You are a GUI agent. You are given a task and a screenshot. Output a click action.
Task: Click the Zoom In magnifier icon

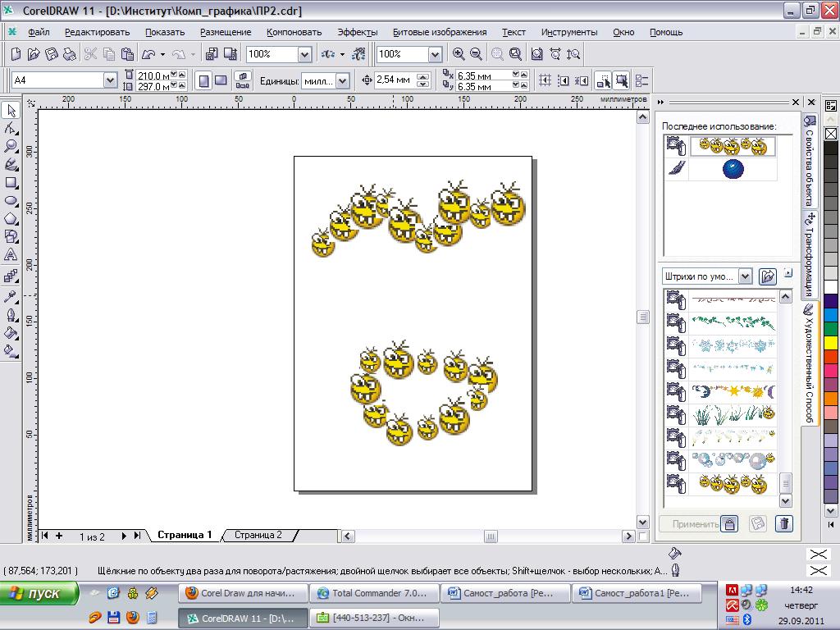pos(459,53)
